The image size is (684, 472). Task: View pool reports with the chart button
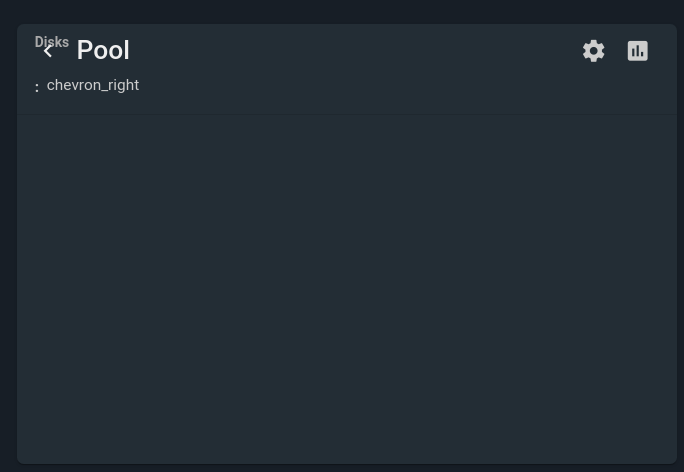pyautogui.click(x=638, y=51)
